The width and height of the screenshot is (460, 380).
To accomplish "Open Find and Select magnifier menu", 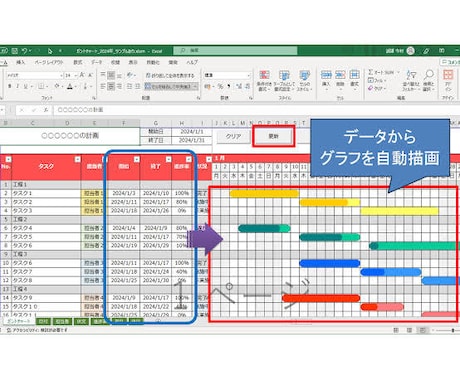I will coord(429,81).
